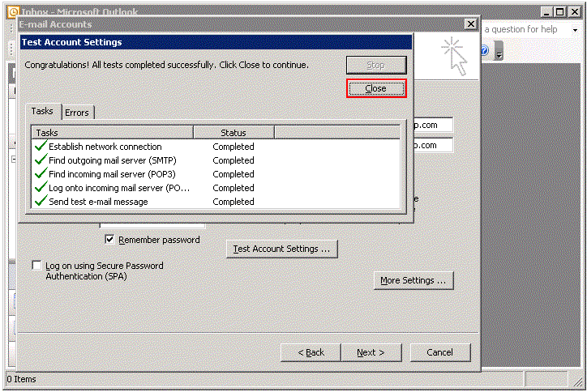Click the disabled Stop button
Screen dimensions: 587x392
[x=376, y=65]
